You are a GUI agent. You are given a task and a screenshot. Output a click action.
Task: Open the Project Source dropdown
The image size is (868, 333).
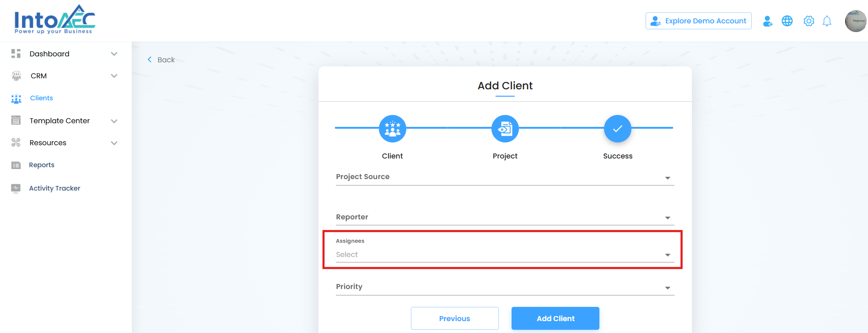504,177
